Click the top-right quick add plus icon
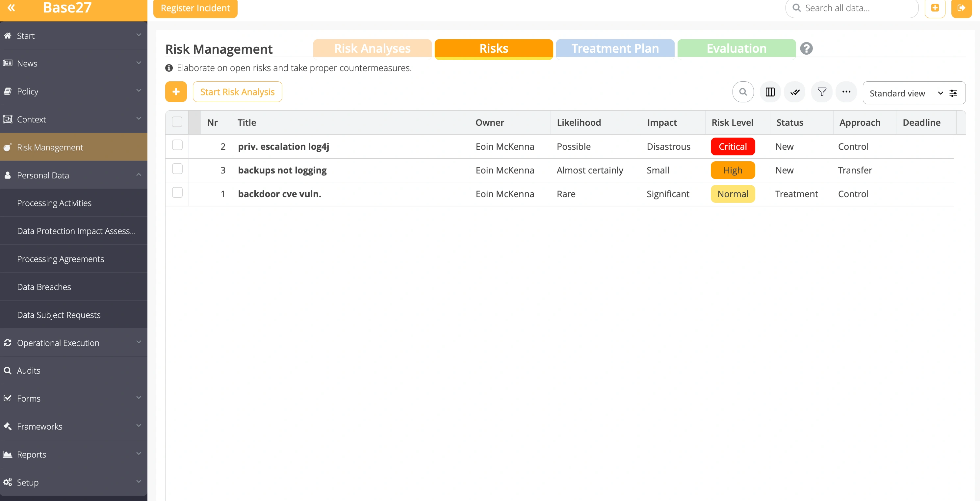The width and height of the screenshot is (980, 501). coord(935,8)
